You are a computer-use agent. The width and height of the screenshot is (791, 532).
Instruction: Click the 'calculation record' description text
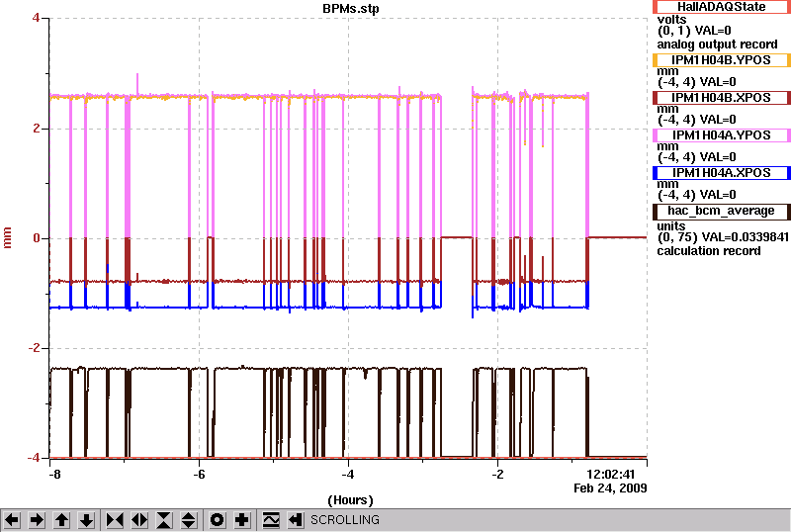pyautogui.click(x=708, y=251)
